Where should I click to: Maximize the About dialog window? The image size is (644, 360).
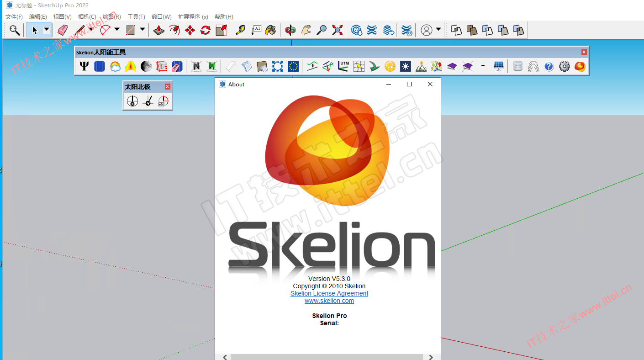(x=409, y=84)
